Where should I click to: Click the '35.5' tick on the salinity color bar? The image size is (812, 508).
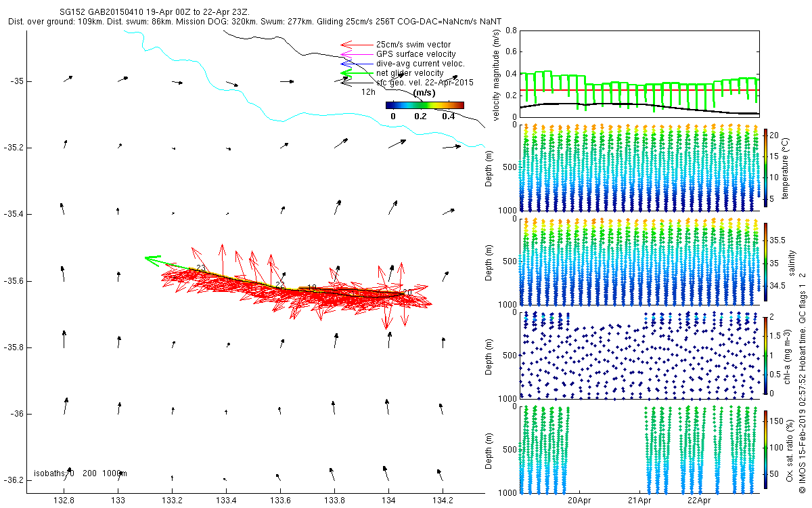click(x=777, y=240)
